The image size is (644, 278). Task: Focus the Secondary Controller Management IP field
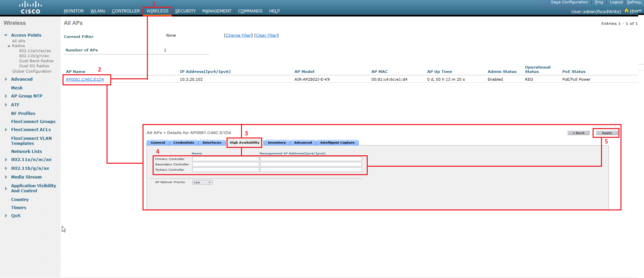click(311, 164)
